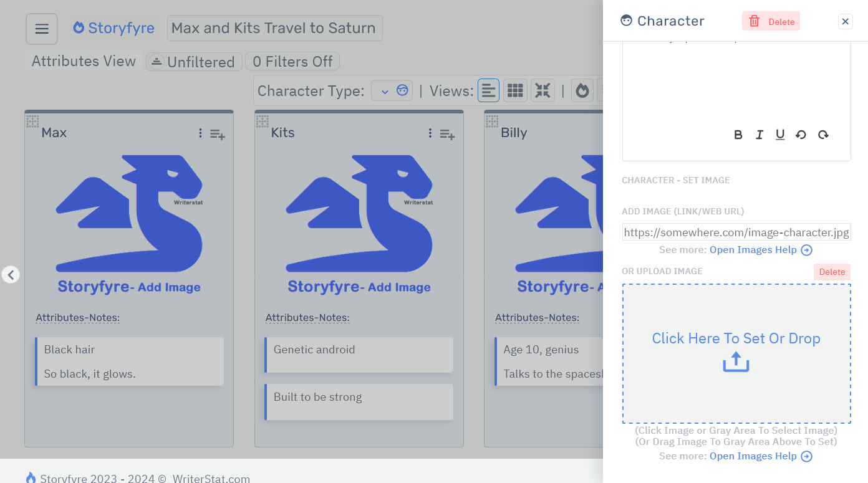This screenshot has height=483, width=868.
Task: Toggle the Unfiltered filter setting
Action: point(193,61)
